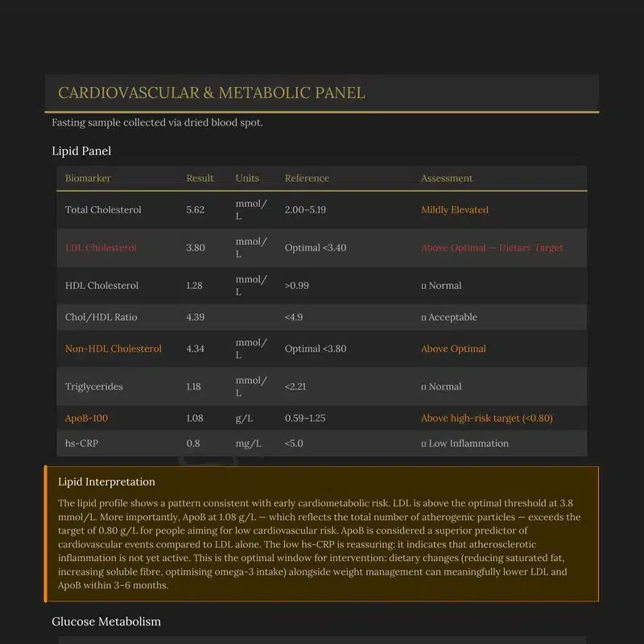
Task: Select the Lipid Panel section title
Action: click(81, 151)
